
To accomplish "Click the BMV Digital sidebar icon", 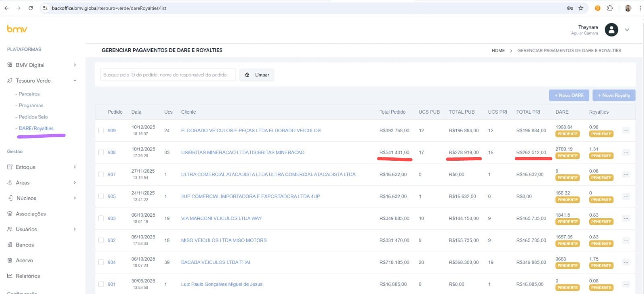I will [x=10, y=65].
